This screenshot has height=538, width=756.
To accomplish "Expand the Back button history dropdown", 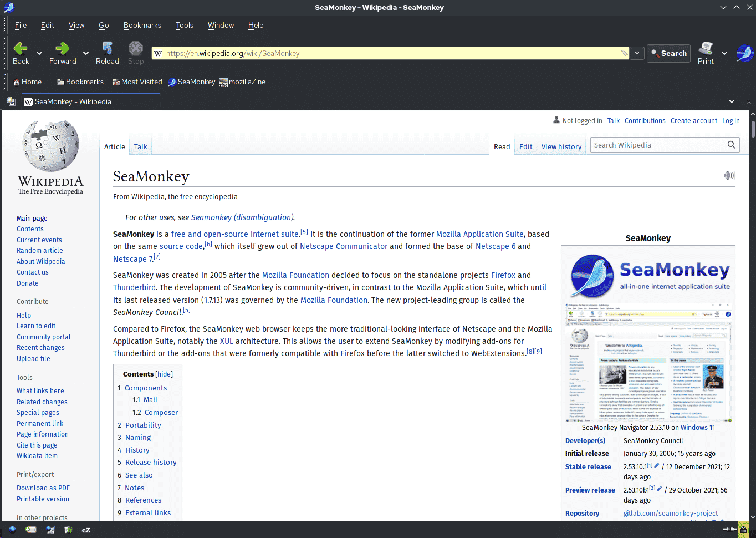I will point(39,53).
